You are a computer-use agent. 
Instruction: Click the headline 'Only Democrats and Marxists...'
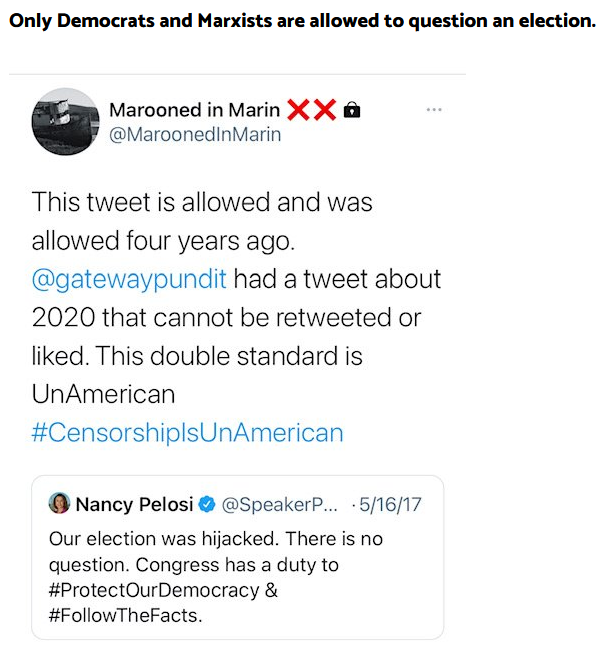click(303, 21)
